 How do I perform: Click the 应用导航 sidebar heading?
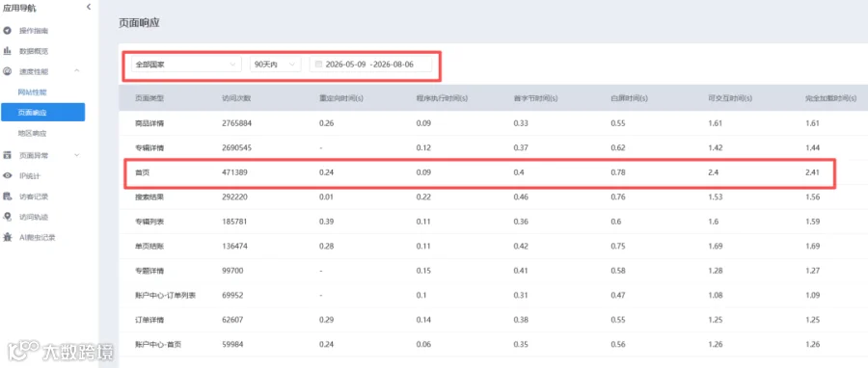coord(20,8)
